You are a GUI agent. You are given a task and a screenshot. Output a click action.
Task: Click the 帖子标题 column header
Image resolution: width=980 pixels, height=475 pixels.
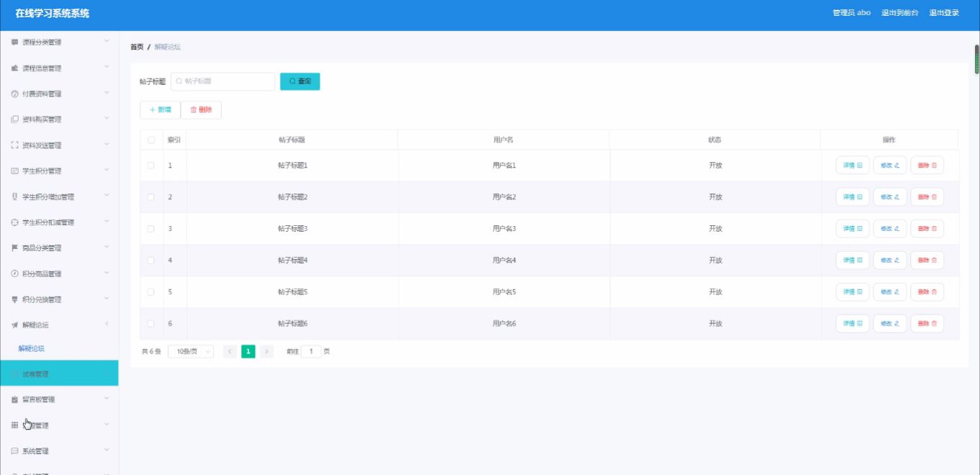[x=292, y=140]
